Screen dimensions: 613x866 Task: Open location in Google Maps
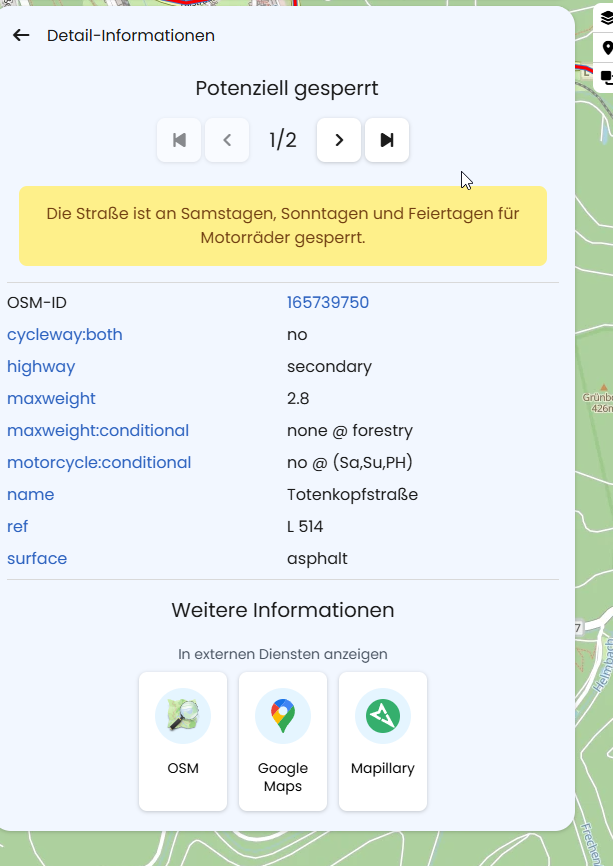[283, 740]
